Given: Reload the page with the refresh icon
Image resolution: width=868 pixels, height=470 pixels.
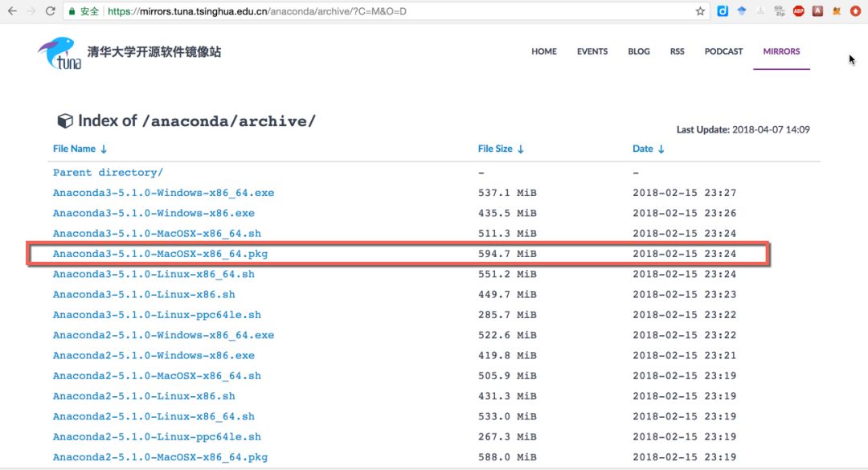Looking at the screenshot, I should pyautogui.click(x=51, y=11).
